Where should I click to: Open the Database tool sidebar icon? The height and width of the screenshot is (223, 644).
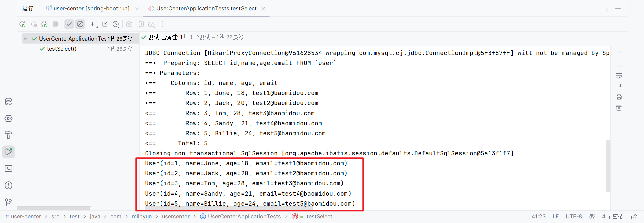(x=9, y=102)
